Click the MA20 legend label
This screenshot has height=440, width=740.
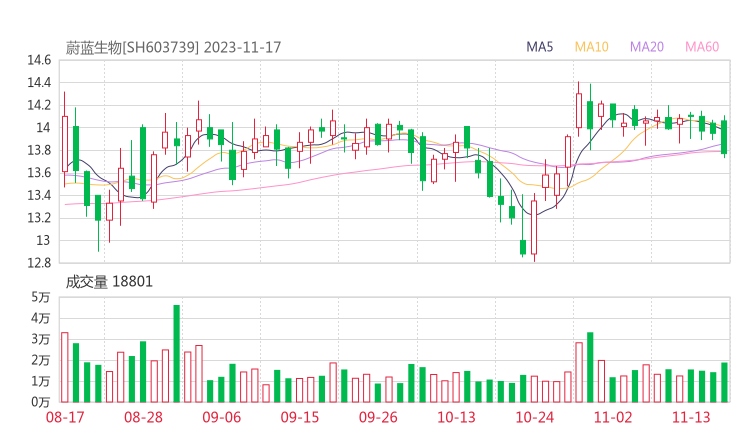pyautogui.click(x=647, y=47)
